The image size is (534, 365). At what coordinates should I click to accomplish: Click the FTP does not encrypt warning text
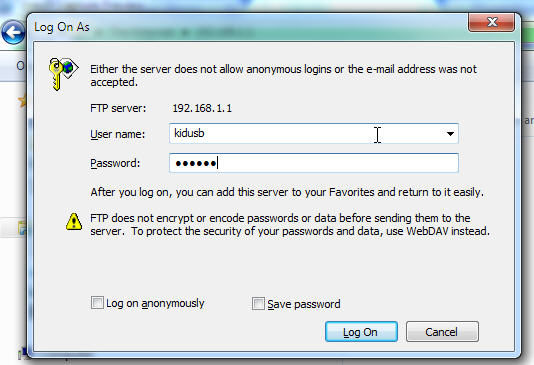(290, 225)
